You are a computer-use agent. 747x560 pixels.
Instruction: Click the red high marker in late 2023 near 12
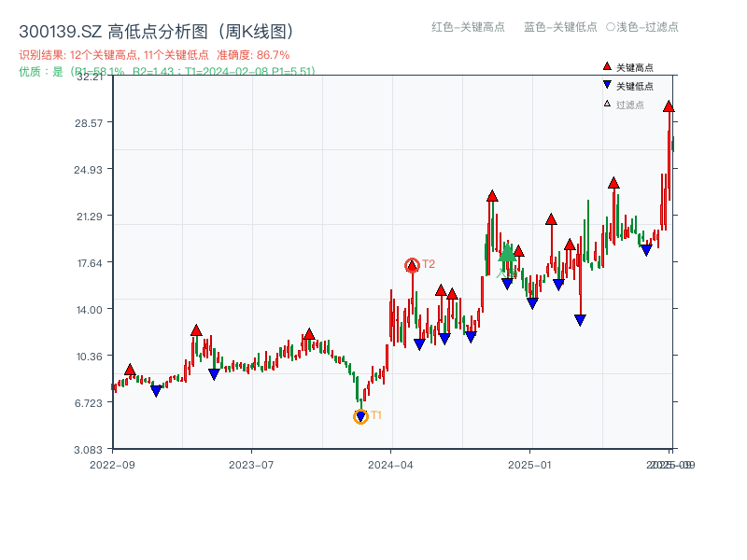pyautogui.click(x=309, y=334)
